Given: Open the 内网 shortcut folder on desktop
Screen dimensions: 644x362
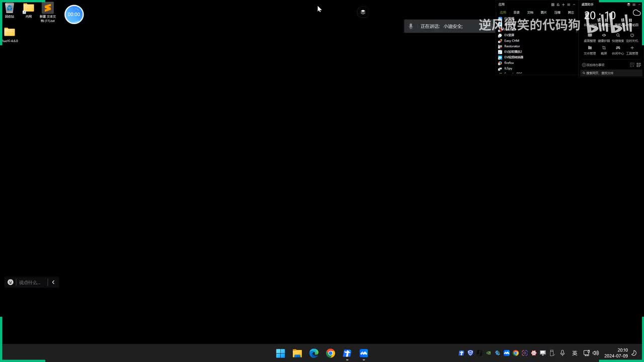Looking at the screenshot, I should [29, 10].
